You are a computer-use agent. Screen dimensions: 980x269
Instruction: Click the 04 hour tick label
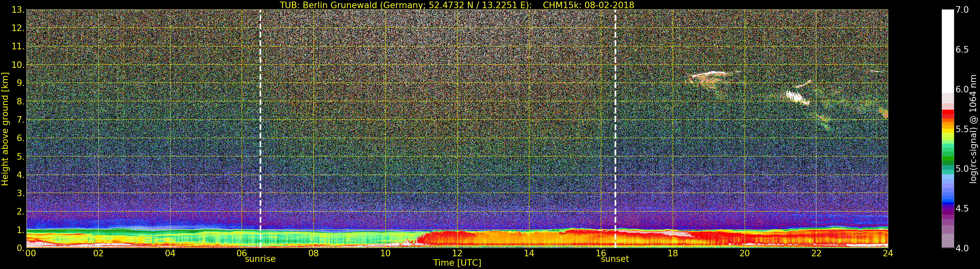[170, 253]
